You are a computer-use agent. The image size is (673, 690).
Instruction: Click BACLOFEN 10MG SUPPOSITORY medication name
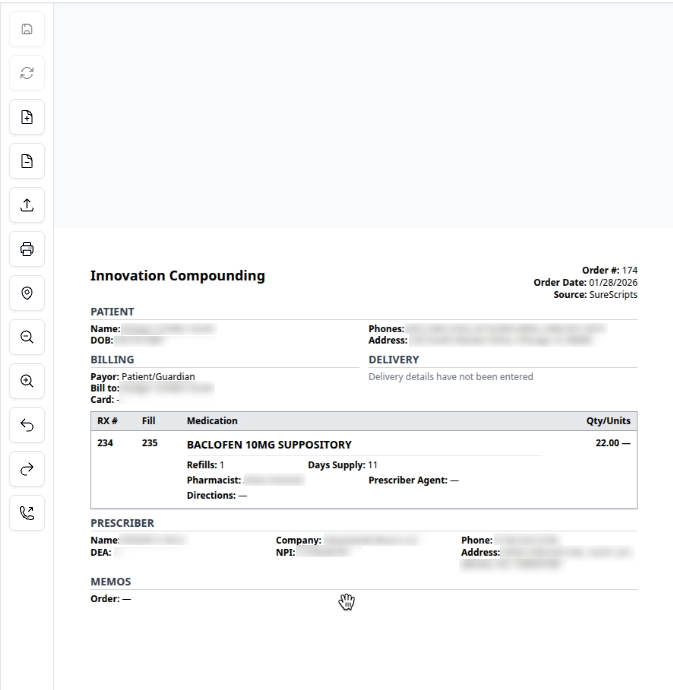269,445
